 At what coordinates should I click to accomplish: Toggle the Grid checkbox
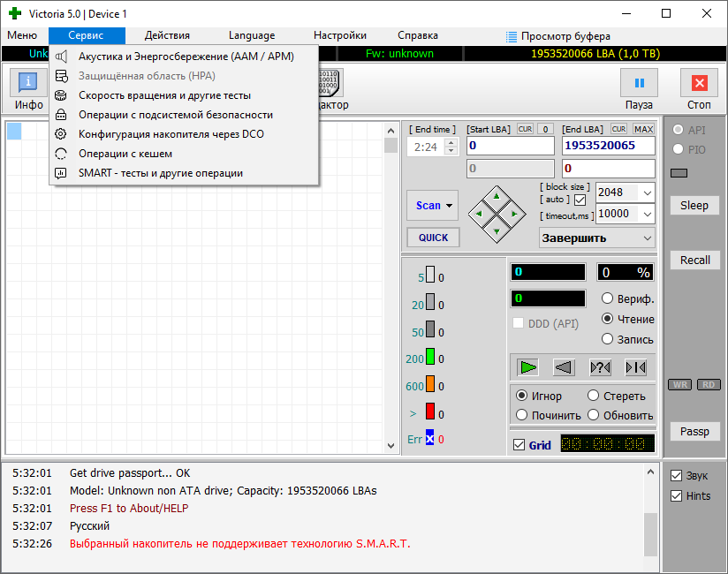pyautogui.click(x=519, y=445)
